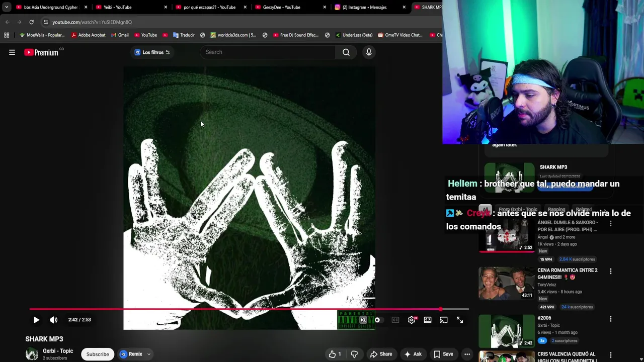The width and height of the screenshot is (644, 362).
Task: Enter full screen mode
Action: click(x=460, y=320)
